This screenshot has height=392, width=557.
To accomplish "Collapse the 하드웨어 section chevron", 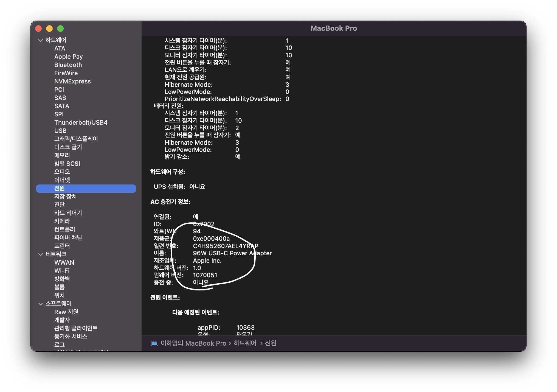I will tap(41, 40).
